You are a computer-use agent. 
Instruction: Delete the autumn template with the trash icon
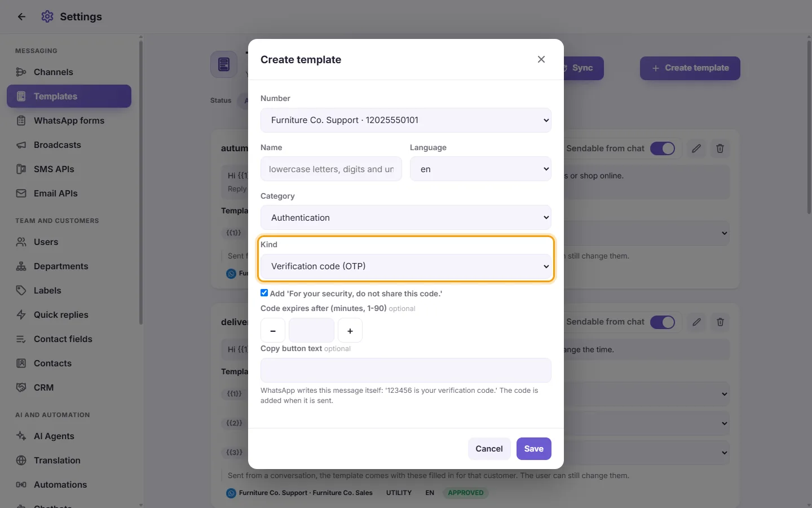point(720,148)
